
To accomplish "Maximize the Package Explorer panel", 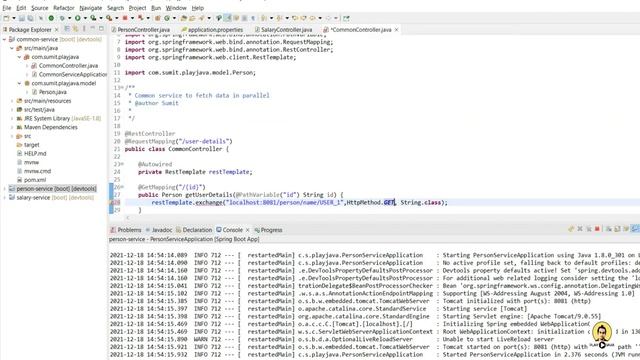I will (101, 29).
